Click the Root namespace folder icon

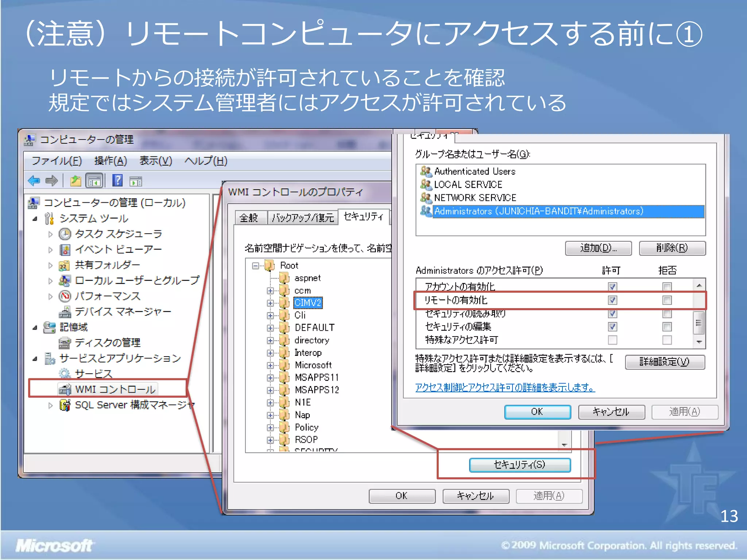pos(270,265)
